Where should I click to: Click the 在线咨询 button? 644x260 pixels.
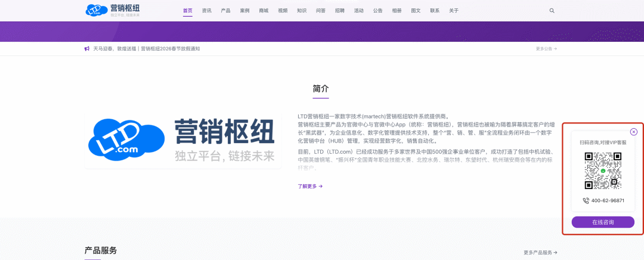pyautogui.click(x=603, y=222)
